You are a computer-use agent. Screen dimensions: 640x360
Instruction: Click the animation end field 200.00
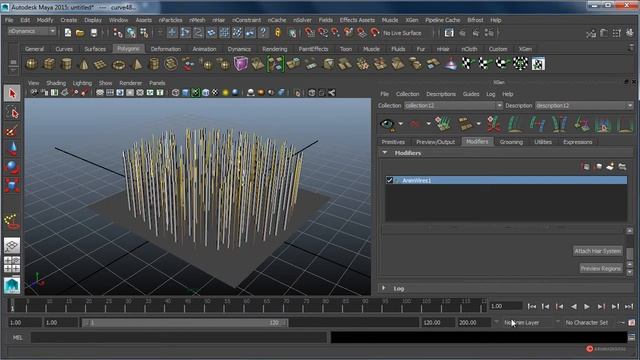coord(473,322)
